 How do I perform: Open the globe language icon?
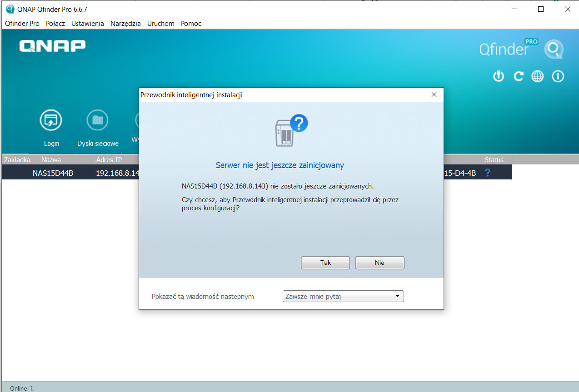point(538,76)
